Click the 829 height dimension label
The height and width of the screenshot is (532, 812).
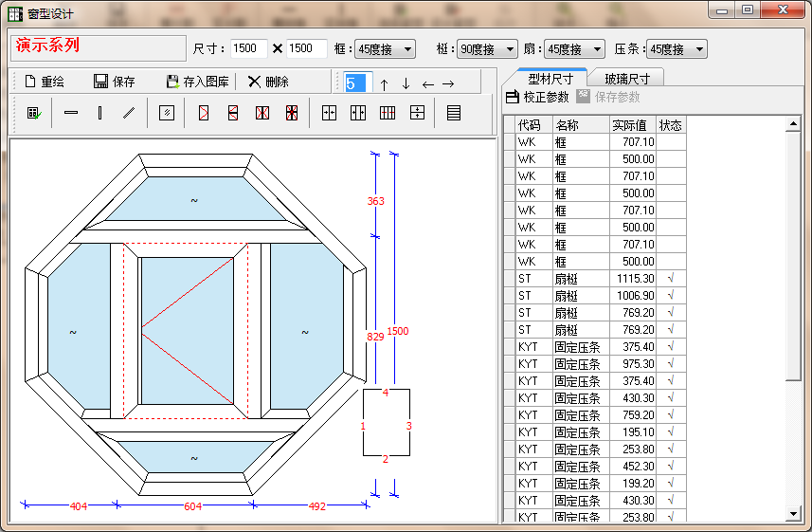[x=375, y=337]
